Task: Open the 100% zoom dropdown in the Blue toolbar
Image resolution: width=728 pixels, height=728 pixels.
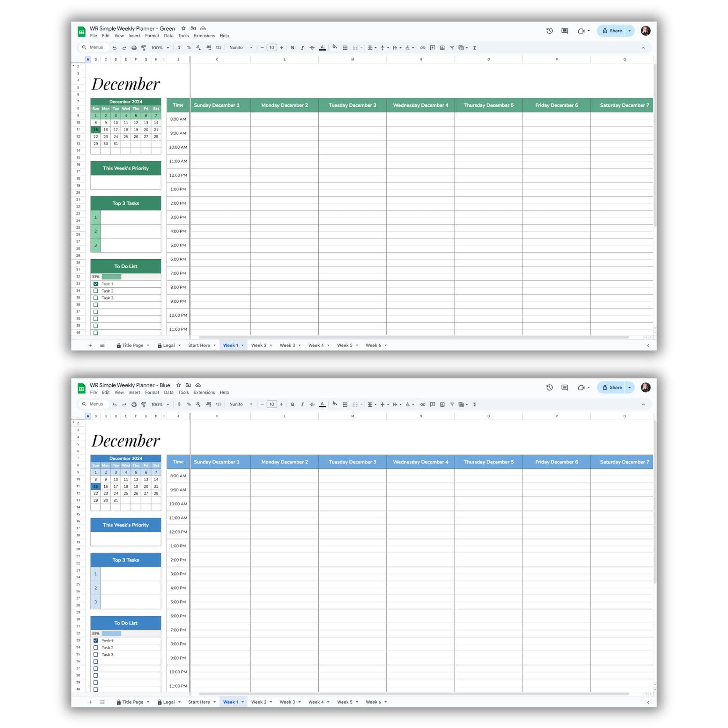Action: click(160, 404)
